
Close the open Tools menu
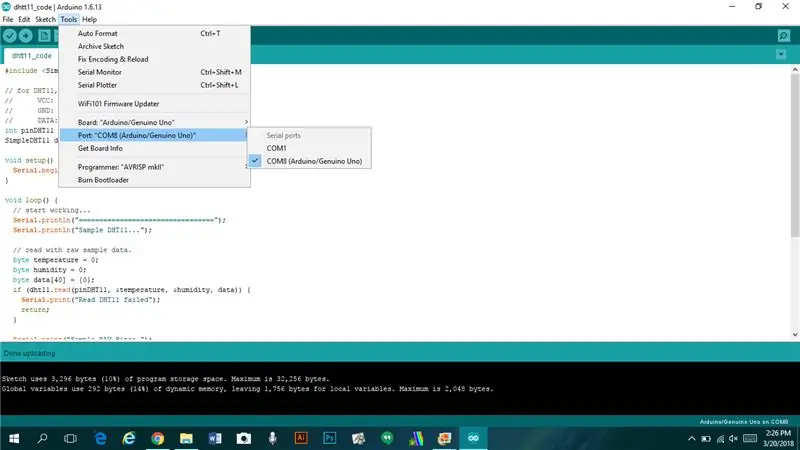68,19
